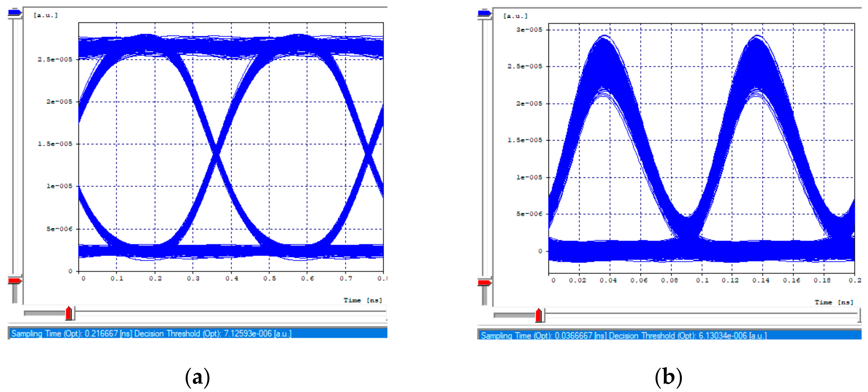The width and height of the screenshot is (868, 392).
Task: Click the 2.5e-005 tick label in diagram (a)
Action: tap(55, 59)
